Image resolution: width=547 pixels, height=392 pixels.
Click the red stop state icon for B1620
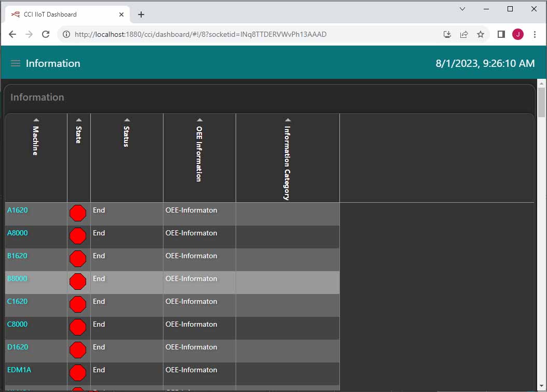pyautogui.click(x=78, y=259)
